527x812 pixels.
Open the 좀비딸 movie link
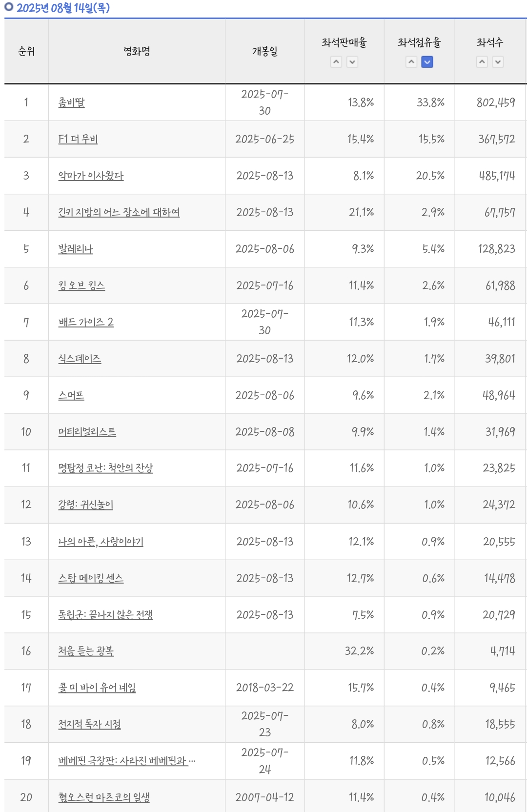[71, 102]
